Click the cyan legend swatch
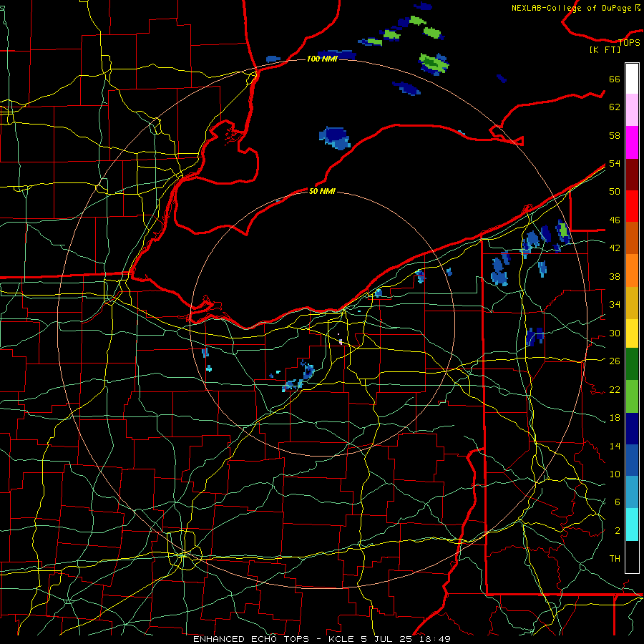Screen dimensions: 644x644 tap(632, 525)
